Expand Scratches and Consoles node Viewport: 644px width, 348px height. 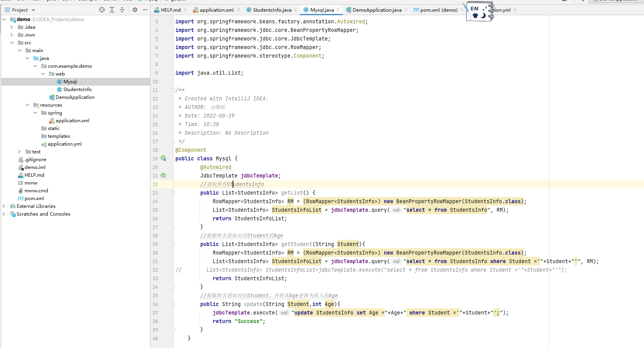click(x=4, y=214)
